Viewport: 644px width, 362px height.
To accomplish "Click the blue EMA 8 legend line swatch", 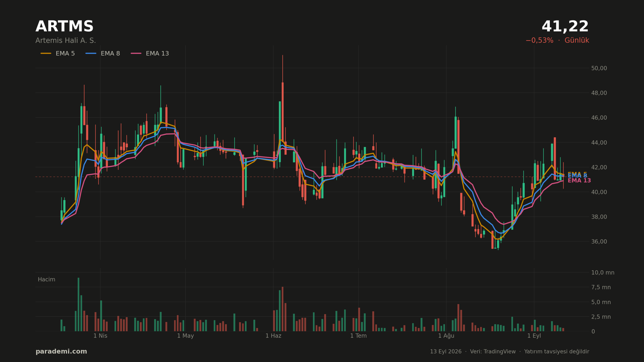I will coord(91,53).
